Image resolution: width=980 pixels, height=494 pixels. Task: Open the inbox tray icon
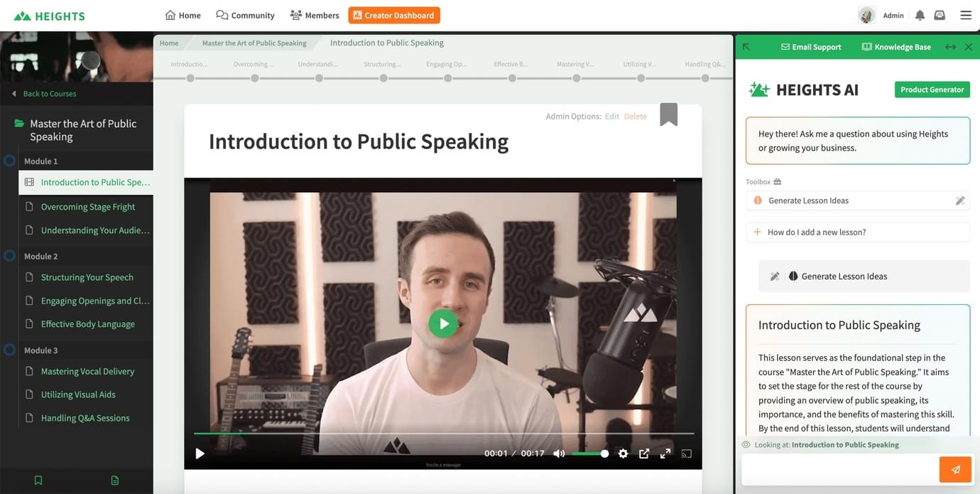coord(940,15)
